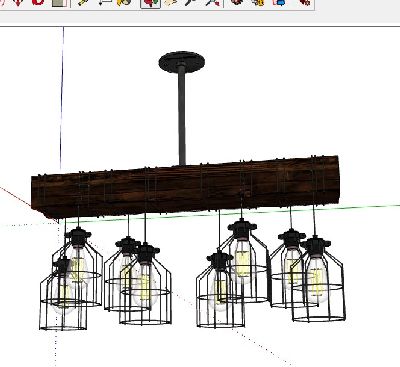The height and width of the screenshot is (367, 400).
Task: Click the Send to LayOut icon
Action: click(x=279, y=3)
